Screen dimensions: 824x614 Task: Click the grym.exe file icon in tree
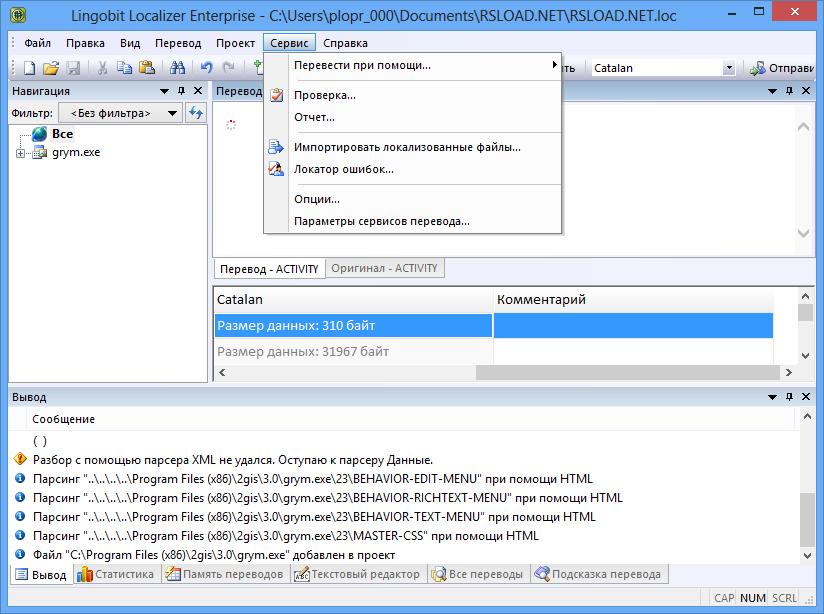tap(40, 152)
